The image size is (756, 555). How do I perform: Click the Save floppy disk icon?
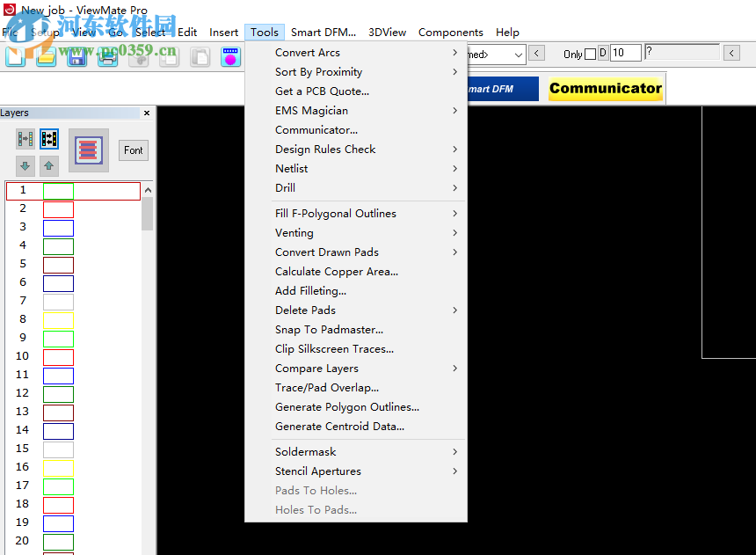[76, 57]
